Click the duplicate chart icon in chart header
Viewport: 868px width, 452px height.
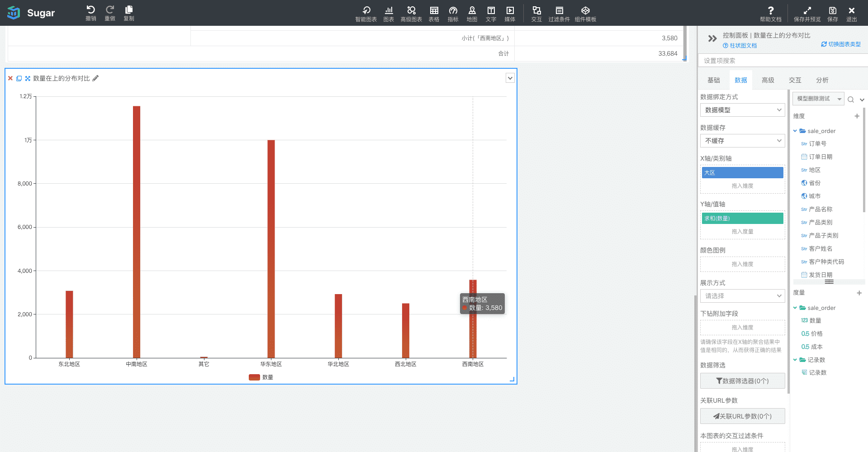(19, 78)
